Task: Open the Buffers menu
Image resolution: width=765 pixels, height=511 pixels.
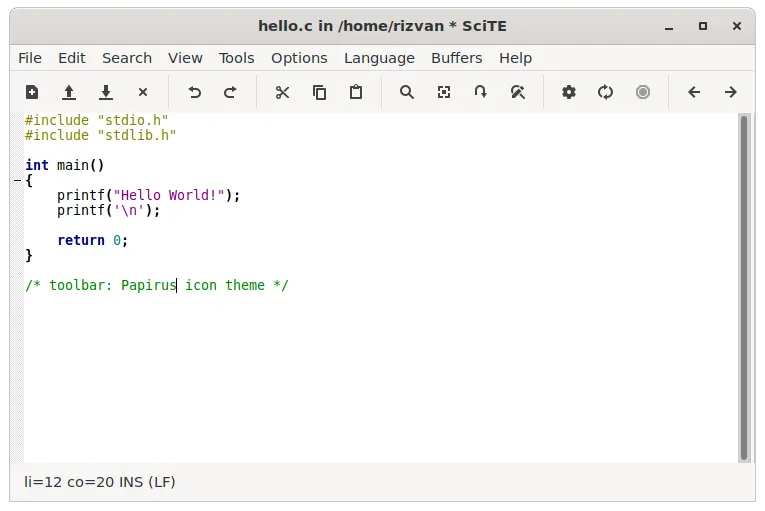Action: tap(456, 58)
